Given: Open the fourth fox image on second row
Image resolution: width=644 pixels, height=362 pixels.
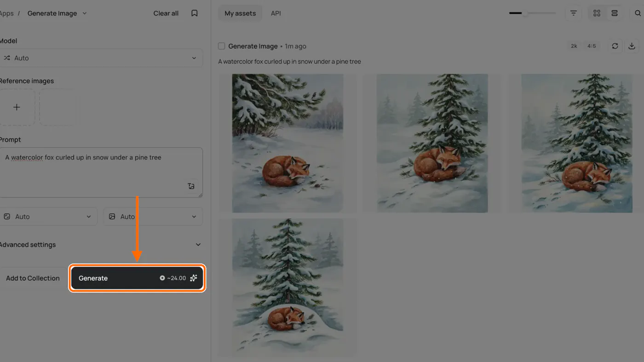Looking at the screenshot, I should click(x=287, y=287).
